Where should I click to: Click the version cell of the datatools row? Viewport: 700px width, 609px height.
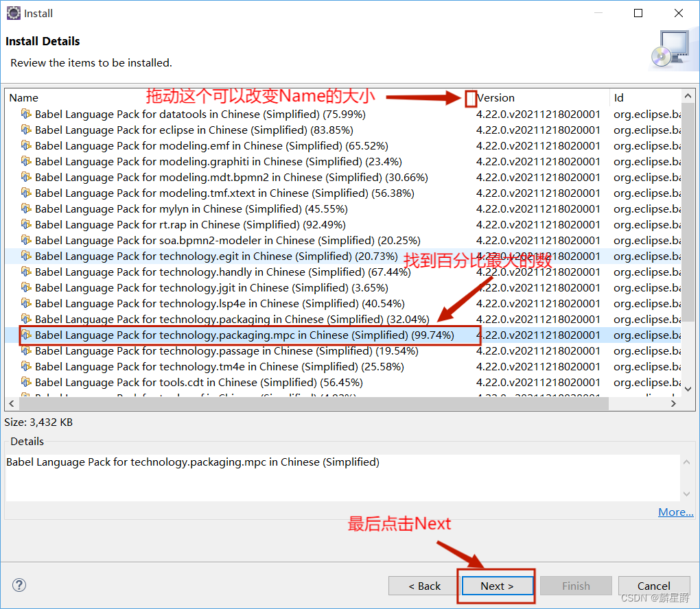(x=538, y=115)
